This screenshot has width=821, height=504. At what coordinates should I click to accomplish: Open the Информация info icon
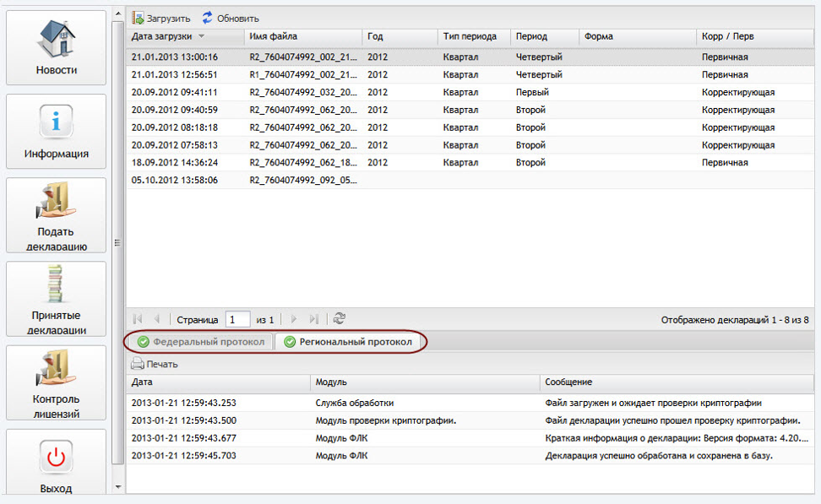coord(56,122)
